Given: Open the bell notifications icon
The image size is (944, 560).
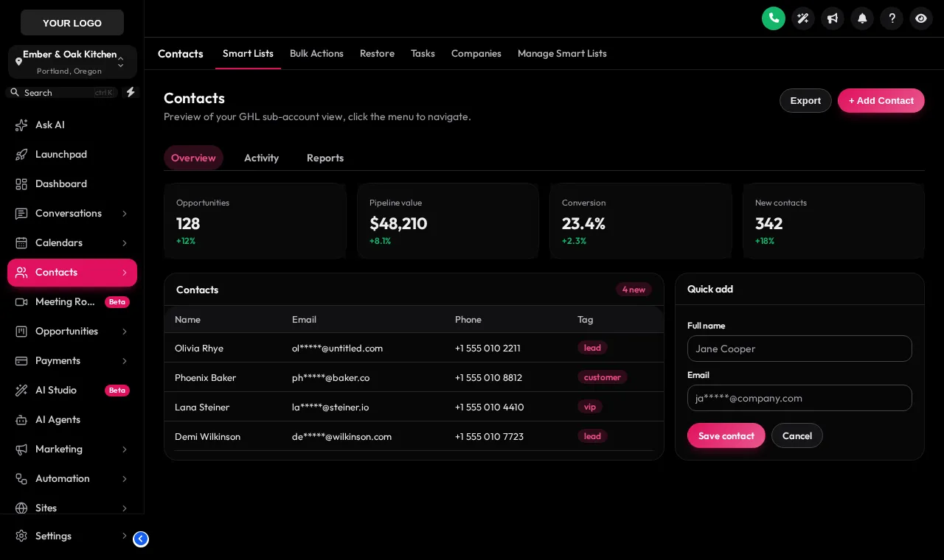Looking at the screenshot, I should [862, 18].
